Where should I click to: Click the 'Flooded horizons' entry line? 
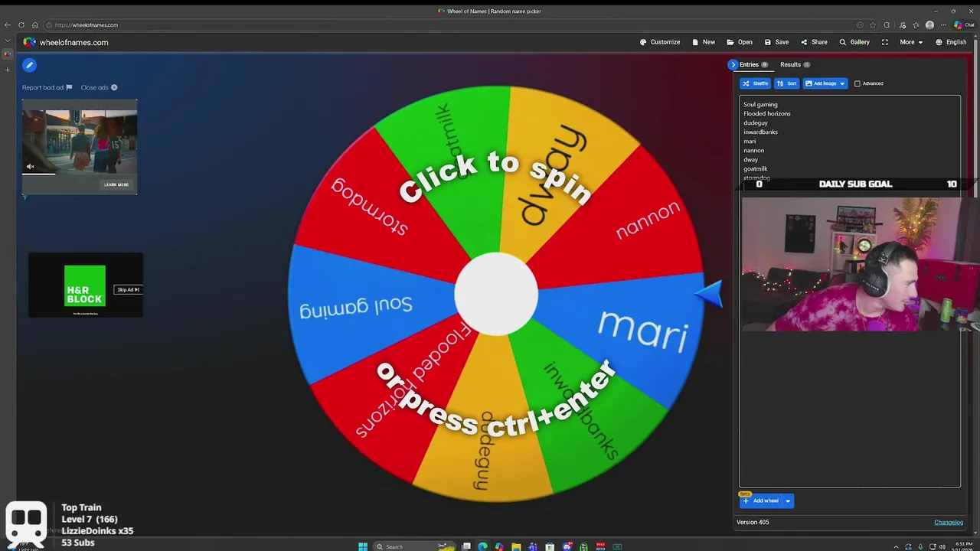tap(767, 113)
